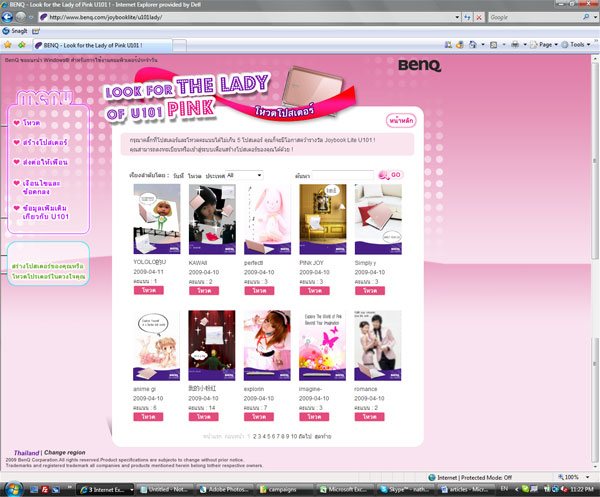Image resolution: width=600 pixels, height=497 pixels.
Task: Go to page 10 in pagination
Action: click(x=293, y=436)
